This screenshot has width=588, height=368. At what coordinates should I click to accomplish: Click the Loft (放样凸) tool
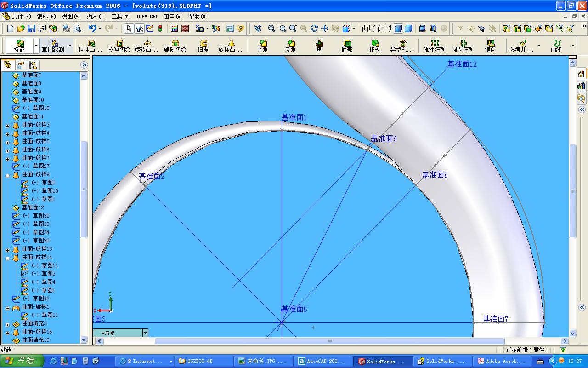pos(231,46)
